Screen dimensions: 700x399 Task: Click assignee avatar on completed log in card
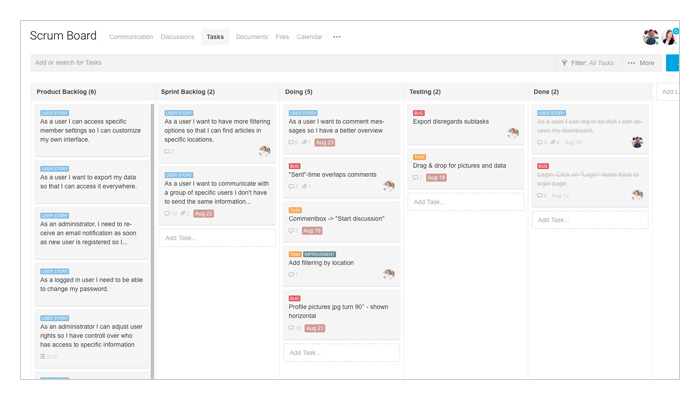[x=637, y=142]
